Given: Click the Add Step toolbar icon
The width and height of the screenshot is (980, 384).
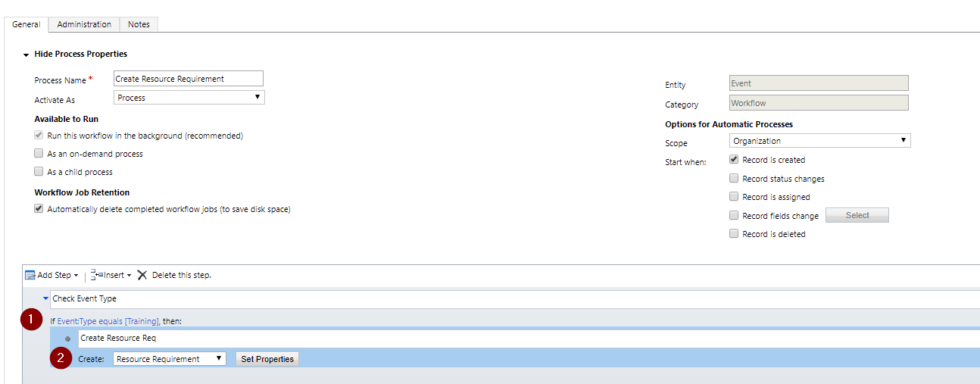Looking at the screenshot, I should [30, 275].
